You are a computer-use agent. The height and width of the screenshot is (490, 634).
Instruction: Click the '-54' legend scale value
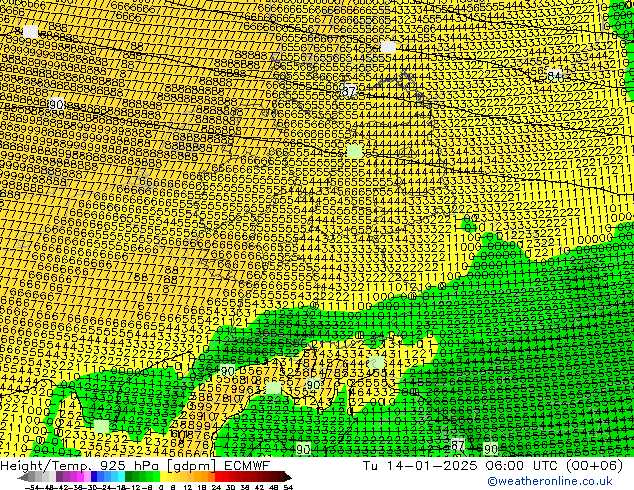[x=32, y=487]
